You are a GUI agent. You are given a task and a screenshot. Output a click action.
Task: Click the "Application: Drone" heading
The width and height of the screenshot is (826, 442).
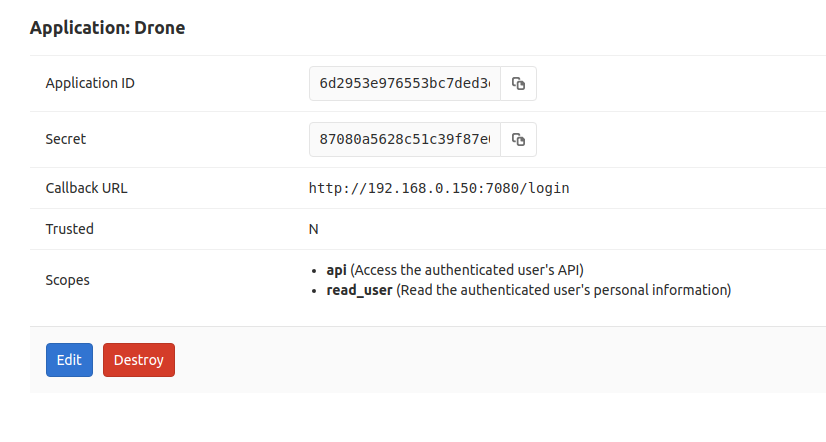point(107,28)
